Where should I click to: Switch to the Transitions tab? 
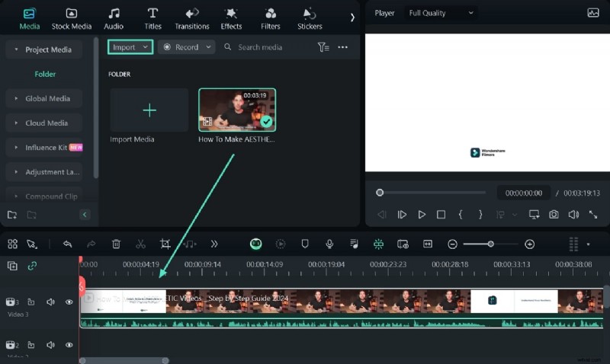[191, 18]
